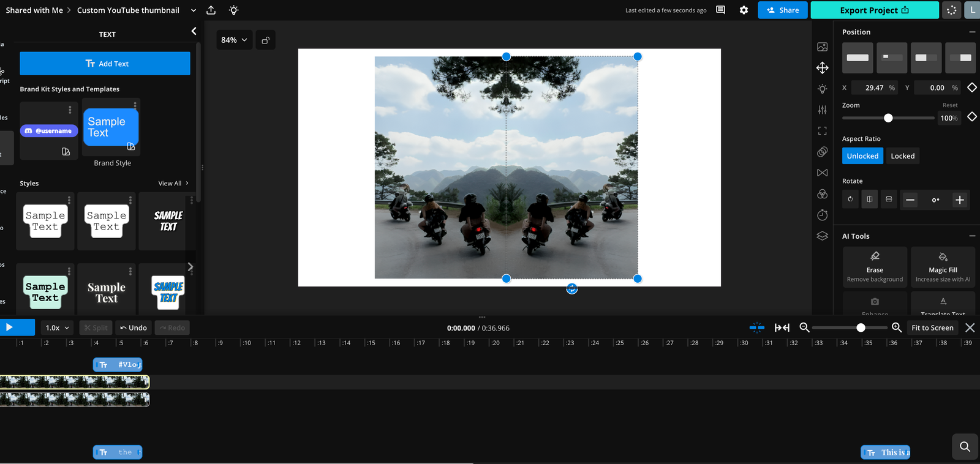Add keyframe diamond next to Zoom
The image size is (980, 464).
972,117
